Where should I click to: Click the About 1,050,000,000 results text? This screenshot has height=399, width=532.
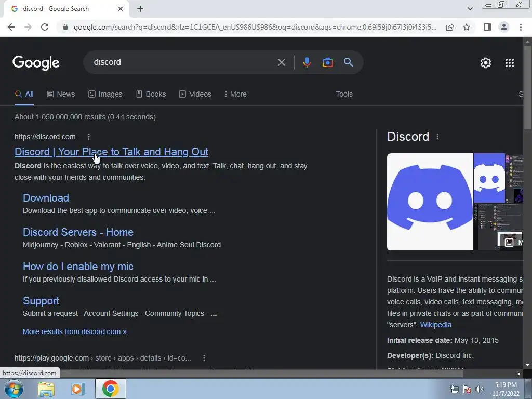(x=85, y=117)
